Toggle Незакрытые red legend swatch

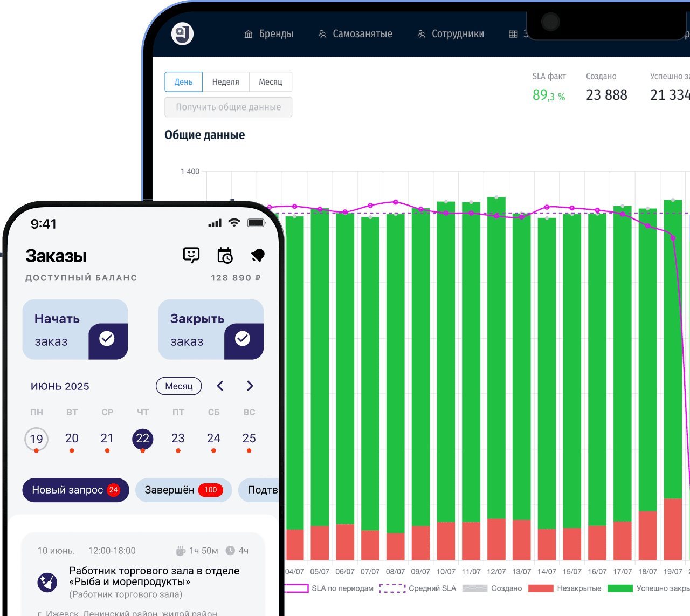tap(541, 588)
